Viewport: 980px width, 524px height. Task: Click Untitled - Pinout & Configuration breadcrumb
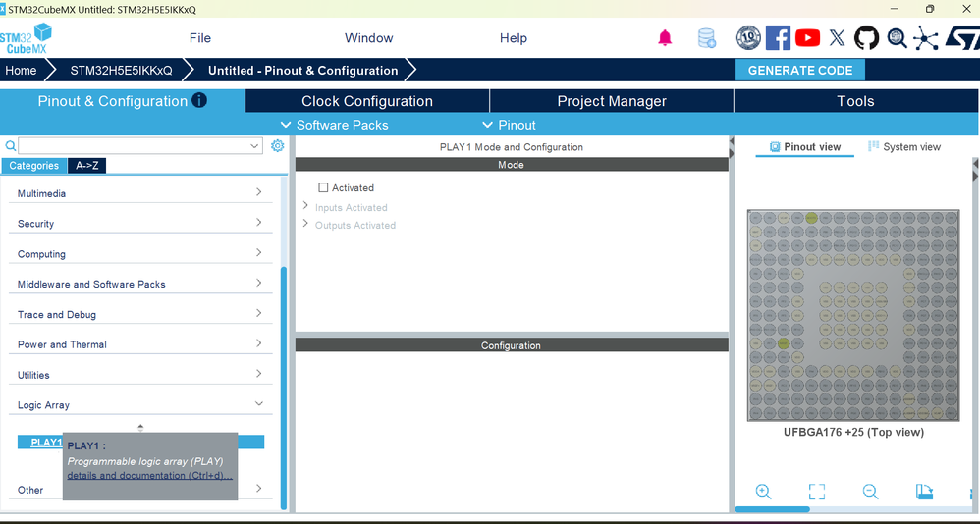pyautogui.click(x=302, y=70)
